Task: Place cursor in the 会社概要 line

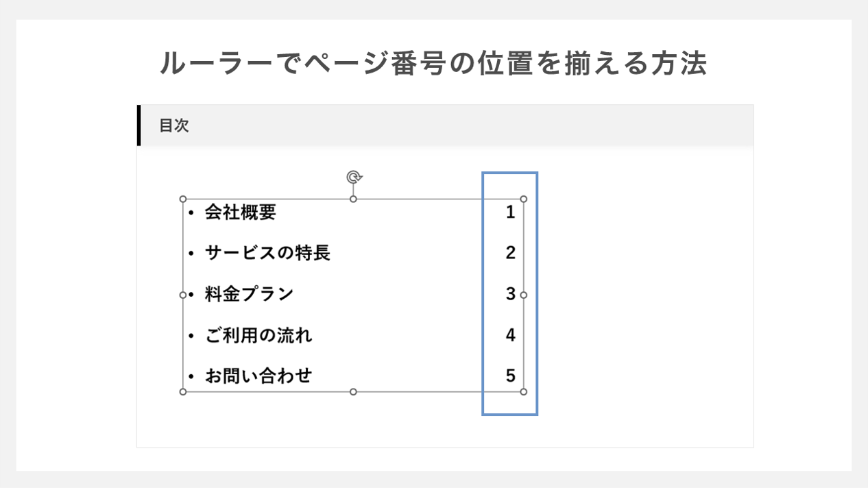Action: pyautogui.click(x=240, y=212)
